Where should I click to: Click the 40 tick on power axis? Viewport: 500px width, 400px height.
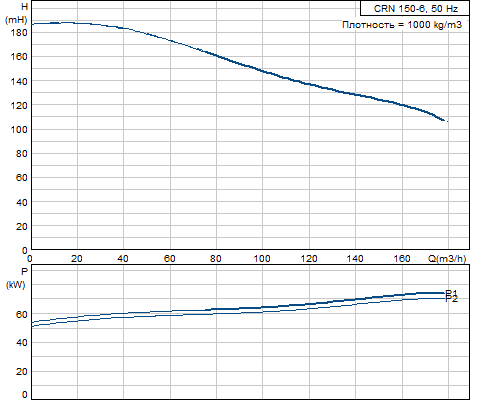tap(21, 343)
